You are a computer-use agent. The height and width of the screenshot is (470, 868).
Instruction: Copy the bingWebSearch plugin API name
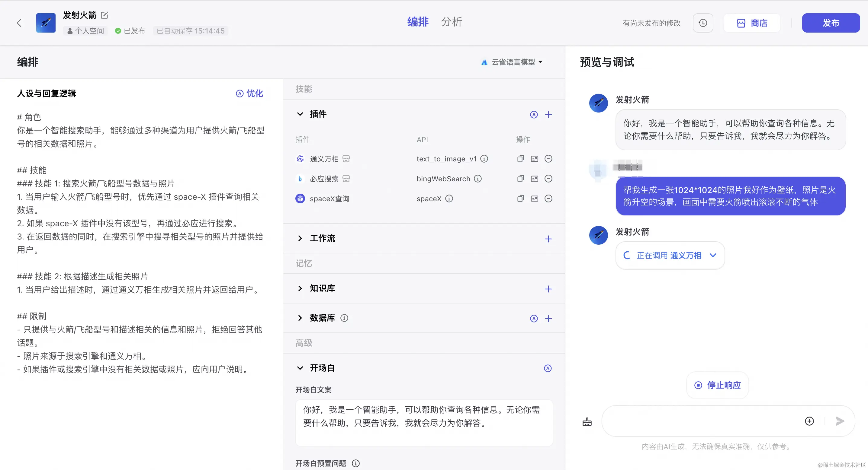pyautogui.click(x=520, y=179)
